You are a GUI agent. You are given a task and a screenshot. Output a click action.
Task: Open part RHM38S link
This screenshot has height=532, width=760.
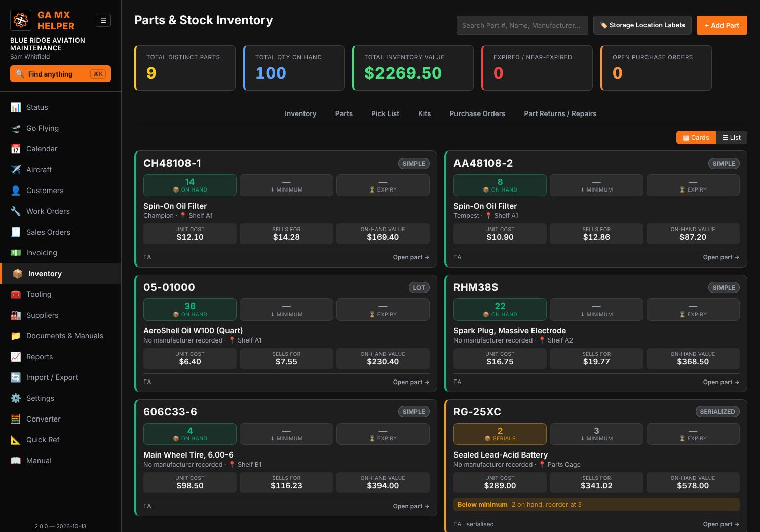721,382
